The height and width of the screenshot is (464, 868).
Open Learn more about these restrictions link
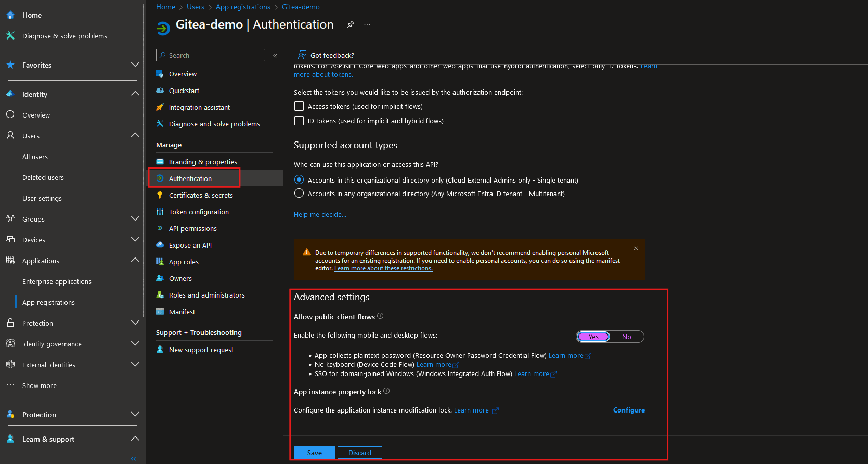tap(383, 268)
